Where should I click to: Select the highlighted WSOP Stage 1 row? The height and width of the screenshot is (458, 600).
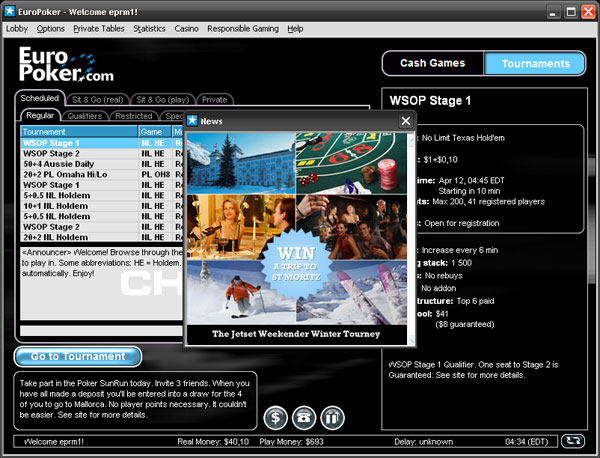[101, 143]
